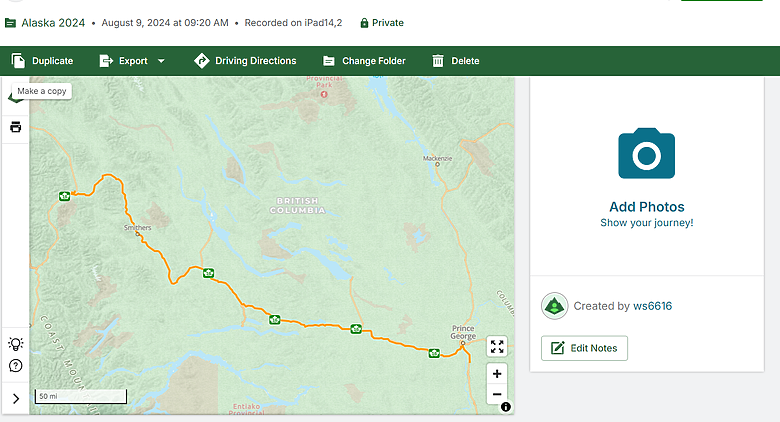Select the waypoint marker nearest Prince George
Image resolution: width=780 pixels, height=422 pixels.
point(434,353)
